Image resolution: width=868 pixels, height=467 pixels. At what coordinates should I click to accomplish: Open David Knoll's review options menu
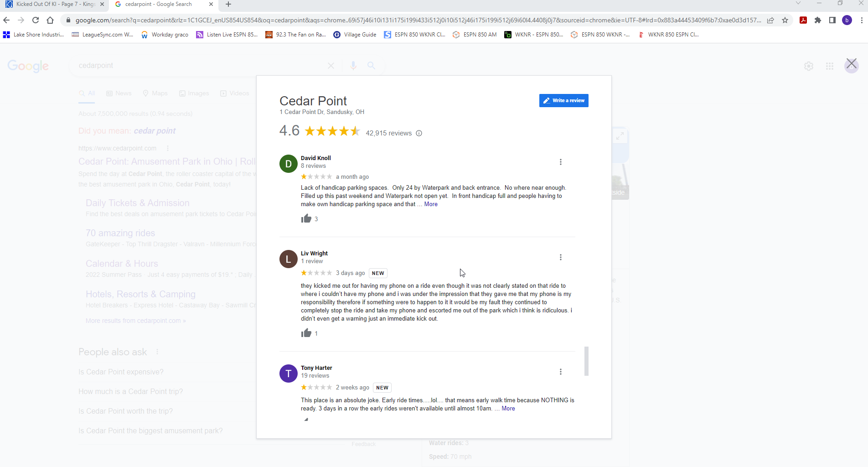(x=561, y=162)
